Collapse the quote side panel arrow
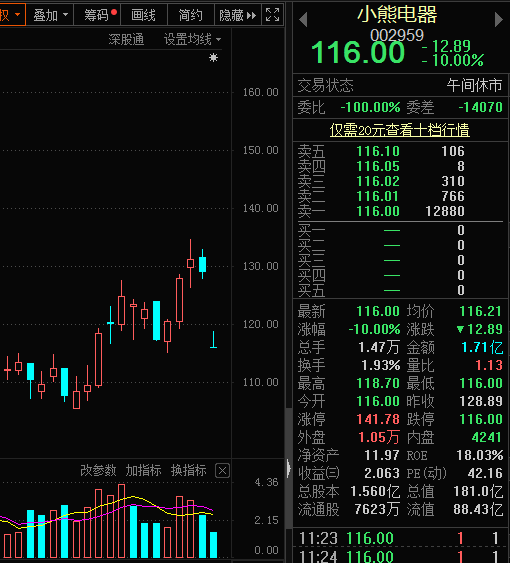The width and height of the screenshot is (510, 563). coord(288,468)
